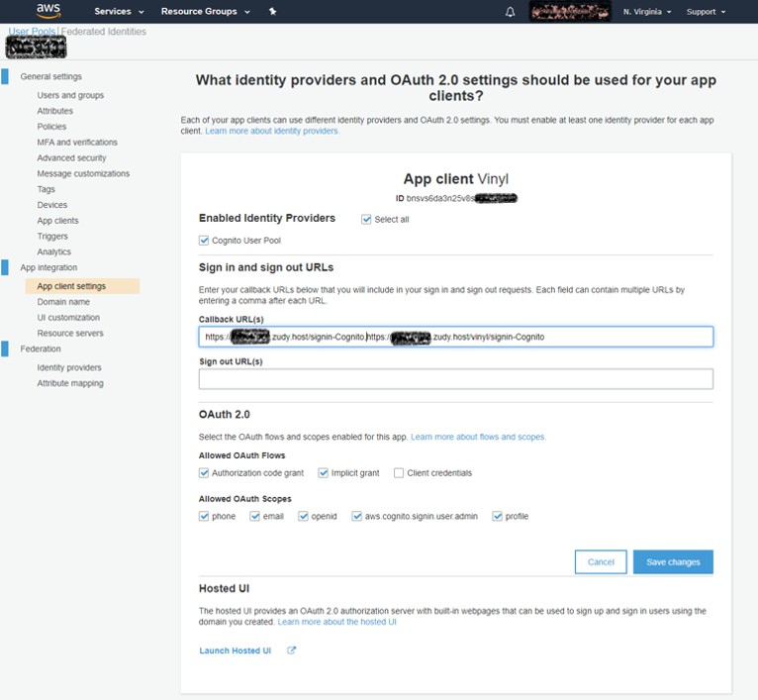
Task: Click the Cancel button
Action: pyautogui.click(x=601, y=561)
